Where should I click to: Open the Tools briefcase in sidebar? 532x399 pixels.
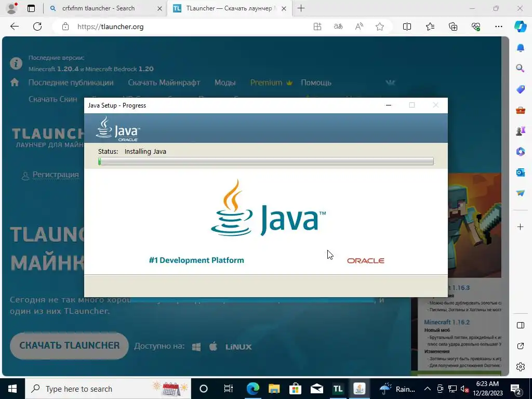tap(521, 110)
